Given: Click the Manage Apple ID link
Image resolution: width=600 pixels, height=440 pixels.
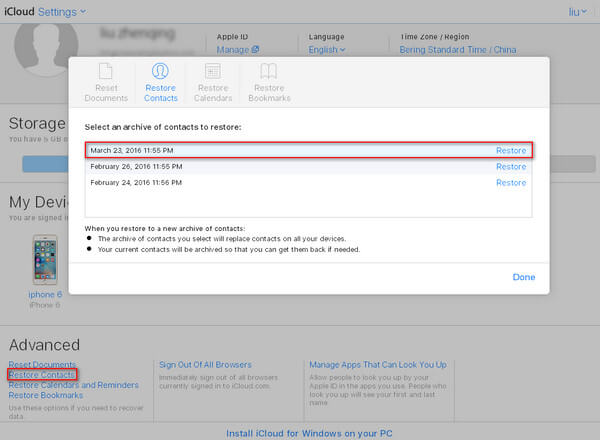Looking at the screenshot, I should click(238, 50).
